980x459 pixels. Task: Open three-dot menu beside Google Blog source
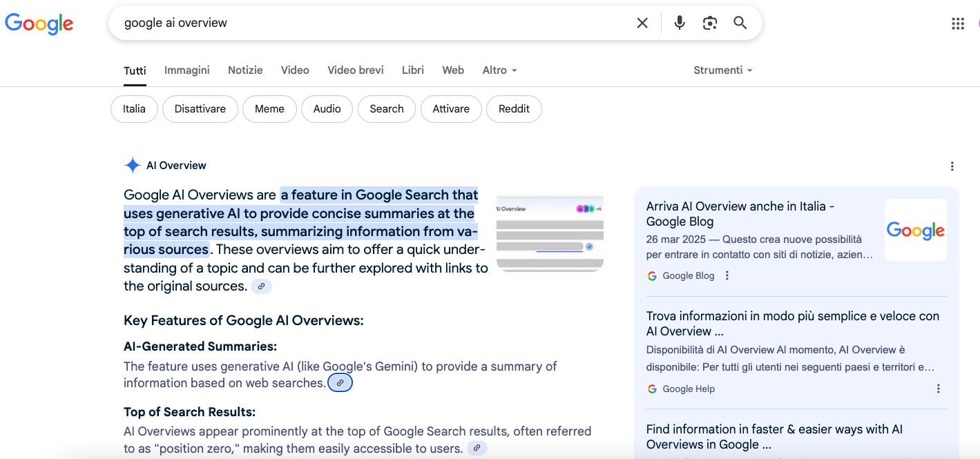727,275
